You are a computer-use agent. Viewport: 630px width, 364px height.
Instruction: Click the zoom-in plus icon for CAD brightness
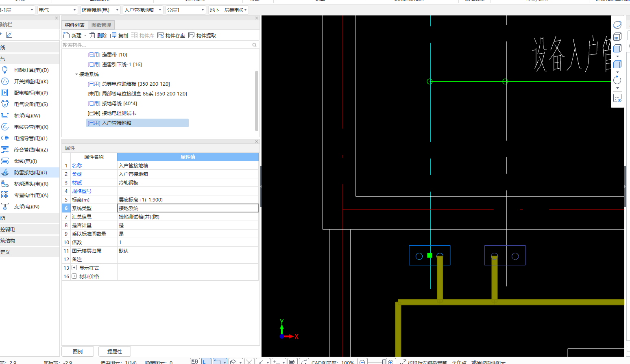coord(390,362)
